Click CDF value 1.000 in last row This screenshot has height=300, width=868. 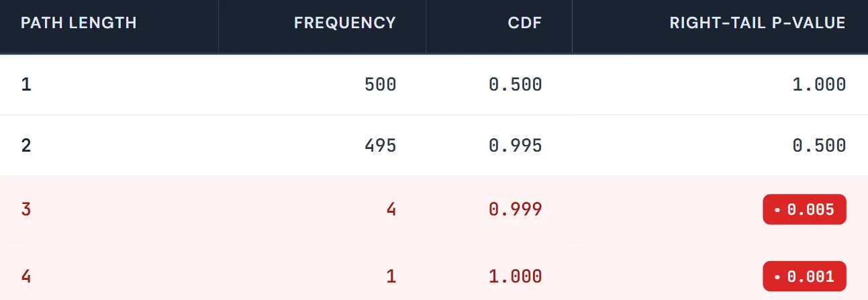pyautogui.click(x=515, y=276)
